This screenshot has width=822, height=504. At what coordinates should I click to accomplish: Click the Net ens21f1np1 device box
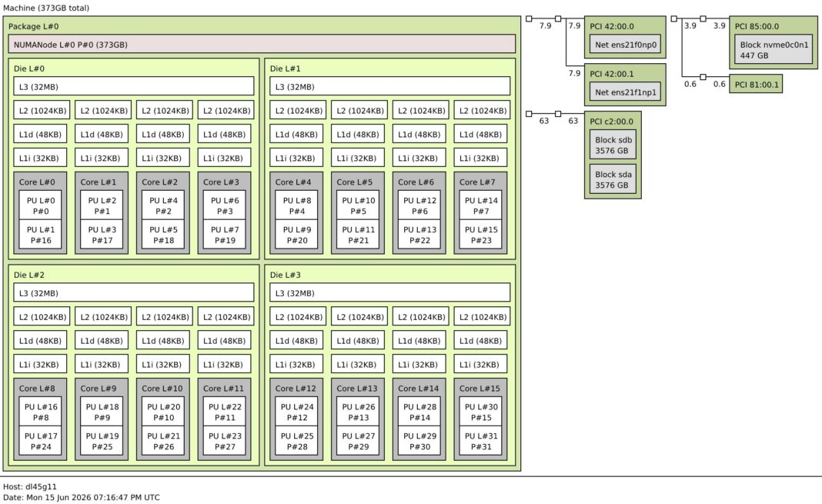[x=626, y=92]
